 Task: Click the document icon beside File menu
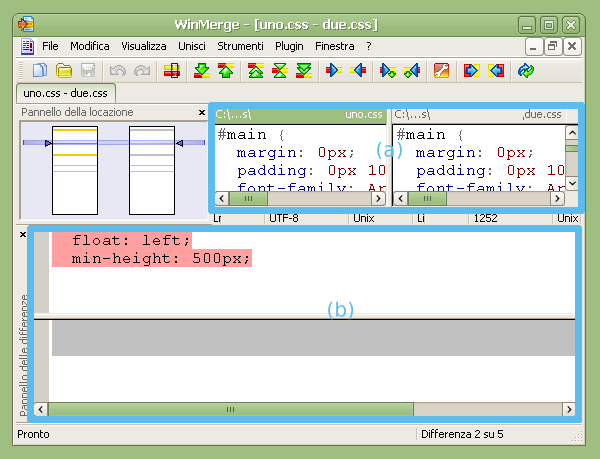click(x=27, y=46)
